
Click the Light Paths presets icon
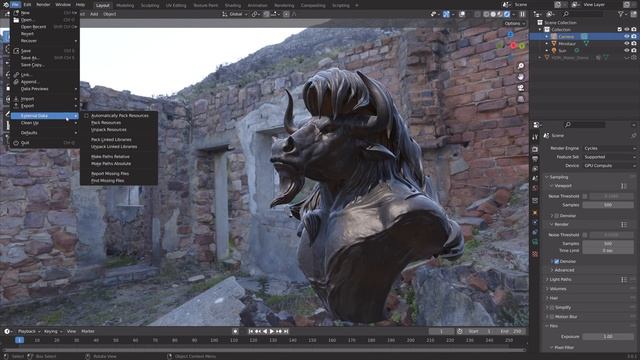point(624,280)
